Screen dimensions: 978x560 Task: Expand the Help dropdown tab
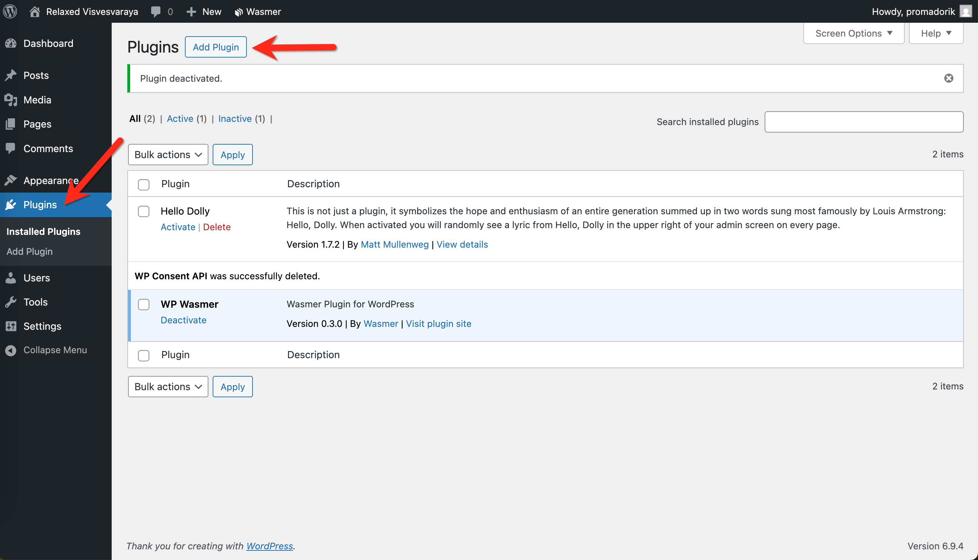(935, 33)
